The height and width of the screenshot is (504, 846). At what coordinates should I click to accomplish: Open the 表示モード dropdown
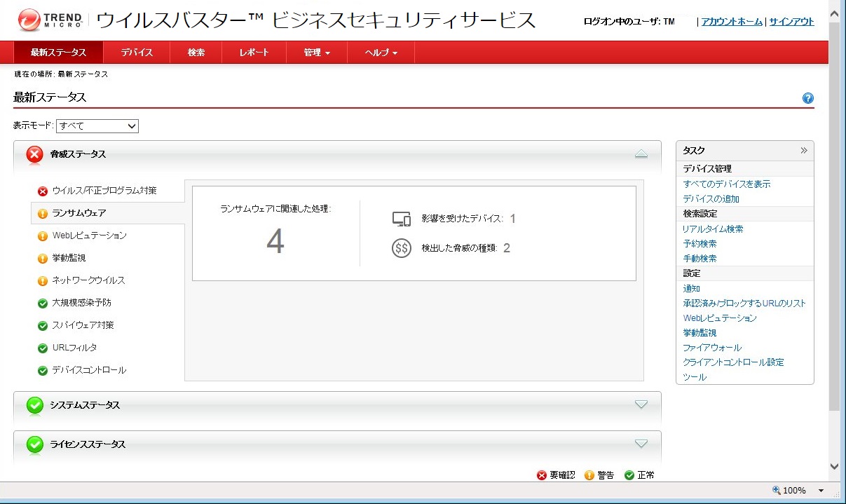(97, 126)
